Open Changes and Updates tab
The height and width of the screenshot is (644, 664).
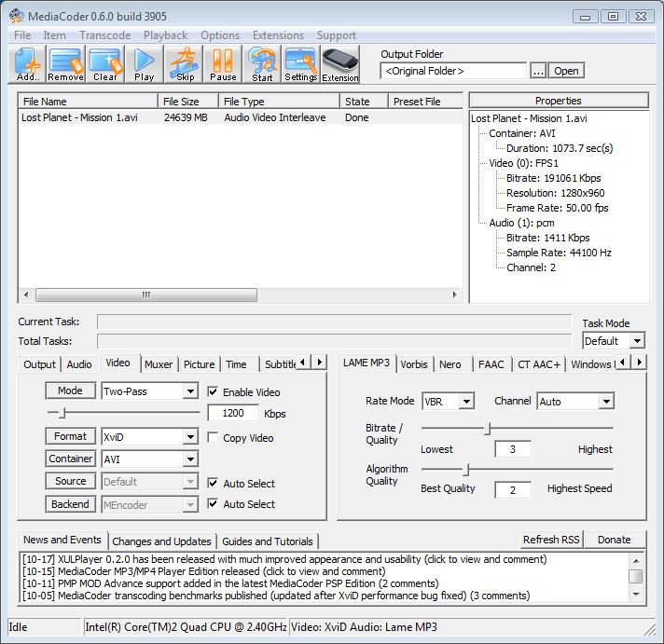(161, 541)
